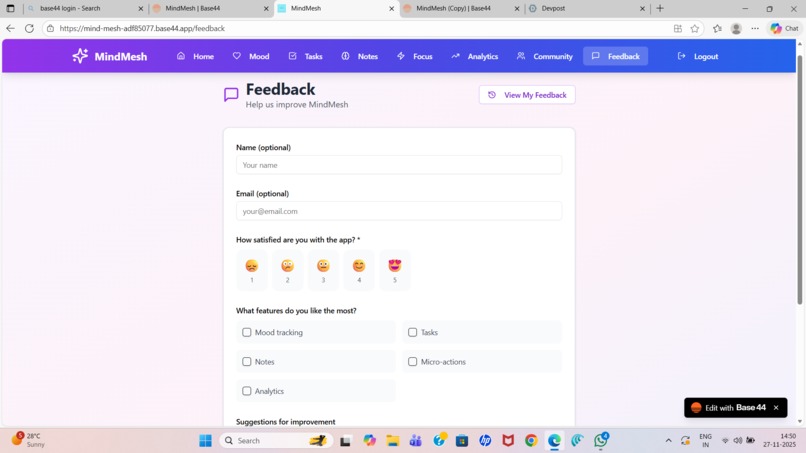This screenshot has height=453, width=806.
Task: Open the Windows Start menu
Action: coord(206,441)
